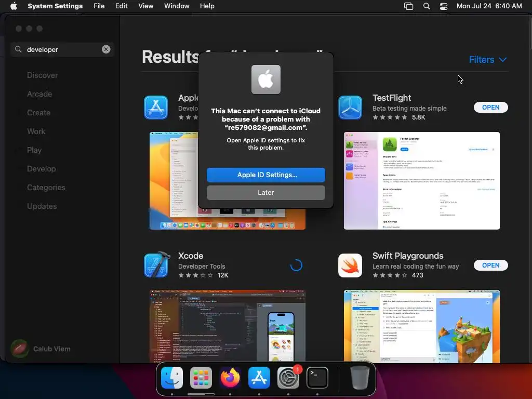The width and height of the screenshot is (532, 399).
Task: Open App Store from the Dock
Action: (259, 378)
